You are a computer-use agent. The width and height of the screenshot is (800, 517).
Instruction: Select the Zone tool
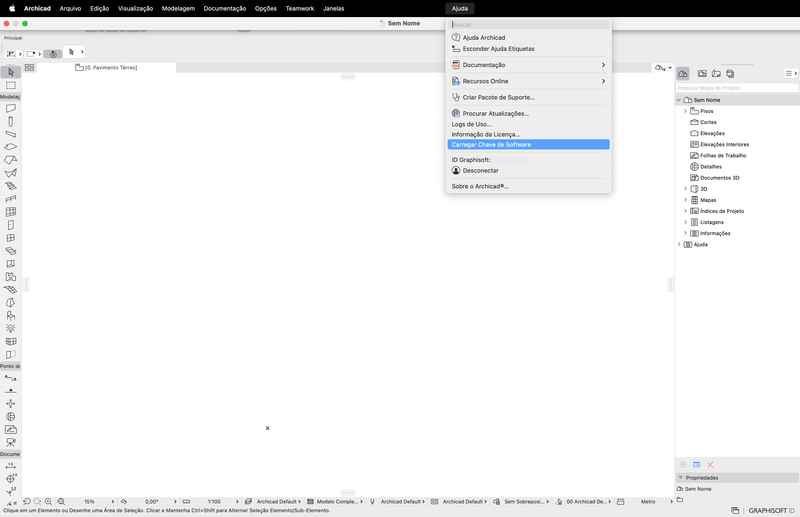[11, 277]
